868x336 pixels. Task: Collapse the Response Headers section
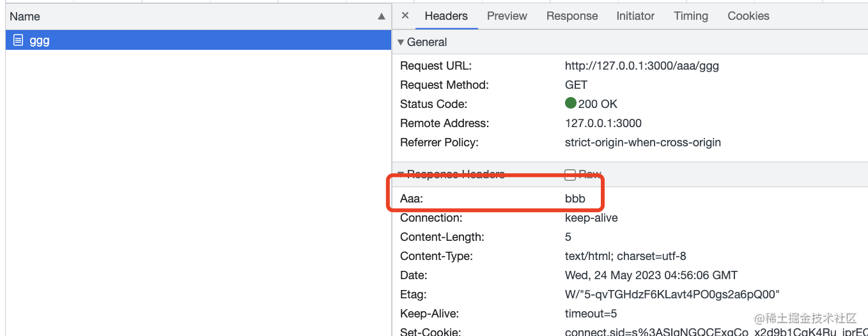point(401,174)
